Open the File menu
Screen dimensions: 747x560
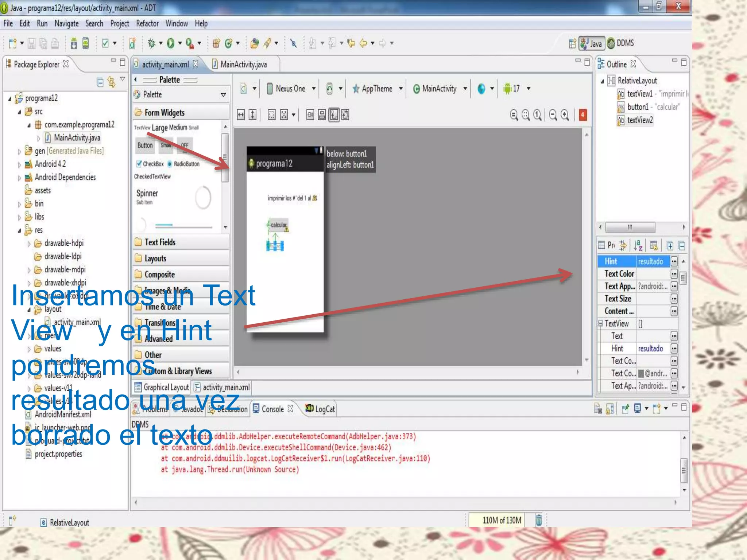tap(8, 24)
